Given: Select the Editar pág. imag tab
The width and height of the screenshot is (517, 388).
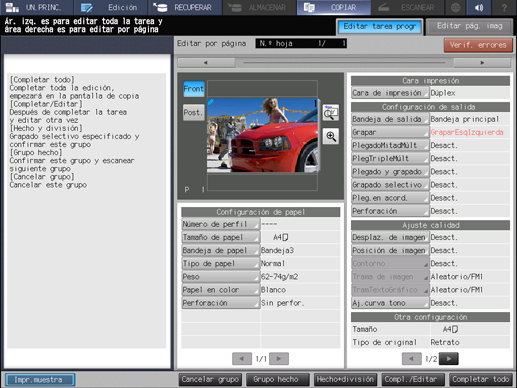Looking at the screenshot, I should pos(469,26).
